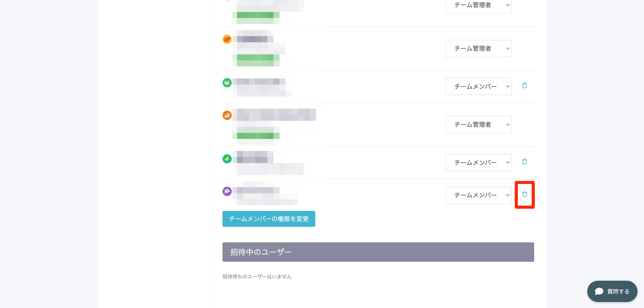
Task: Open role dropdown beside the pink cat avatar
Action: pos(478,48)
